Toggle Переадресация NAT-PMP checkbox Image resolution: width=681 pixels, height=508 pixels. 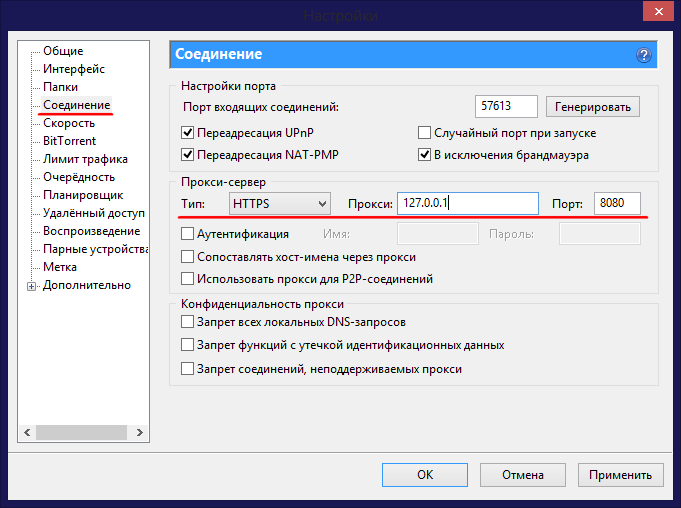[188, 155]
